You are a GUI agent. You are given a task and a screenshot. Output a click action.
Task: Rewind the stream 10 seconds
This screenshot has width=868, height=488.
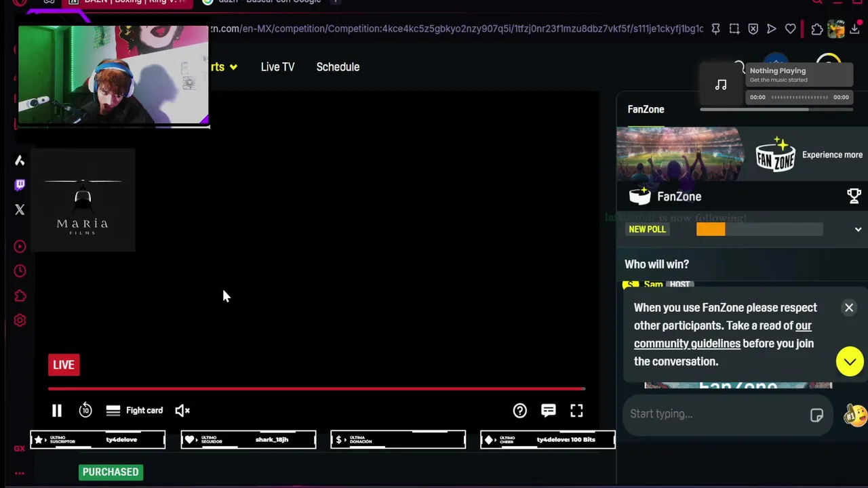[x=85, y=410]
